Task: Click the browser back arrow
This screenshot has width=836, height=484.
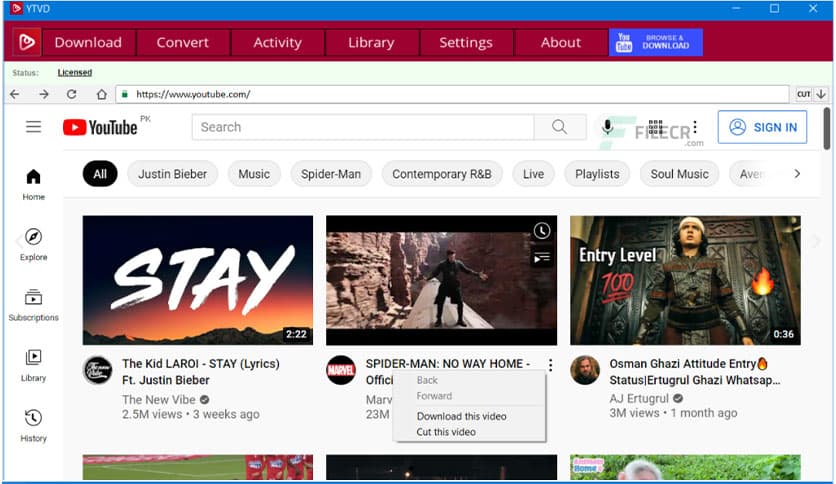Action: pyautogui.click(x=15, y=94)
